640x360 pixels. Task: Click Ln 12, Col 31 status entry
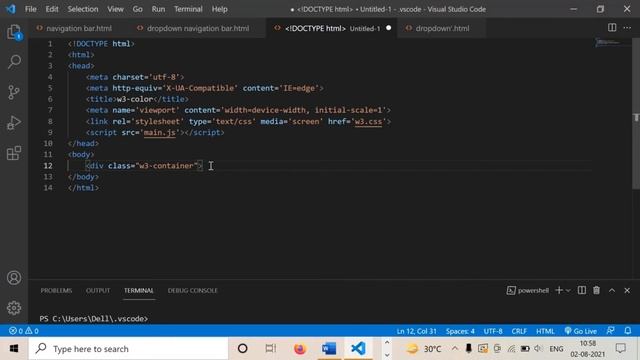click(x=416, y=331)
